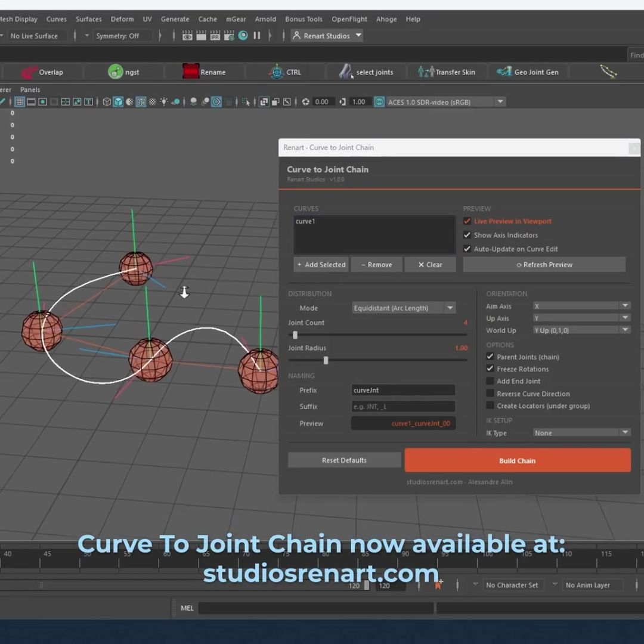Toggle Live Preview in Viewport checkbox
Image resolution: width=644 pixels, height=644 pixels.
[467, 221]
